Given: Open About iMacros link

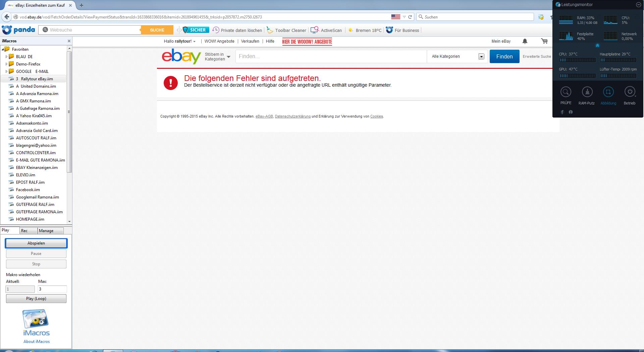Looking at the screenshot, I should point(37,342).
